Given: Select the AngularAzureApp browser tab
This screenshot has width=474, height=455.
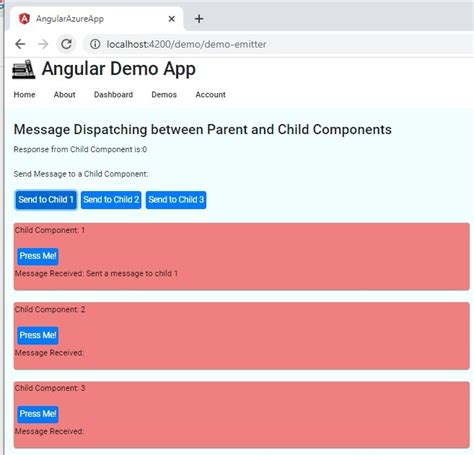Looking at the screenshot, I should pos(97,19).
